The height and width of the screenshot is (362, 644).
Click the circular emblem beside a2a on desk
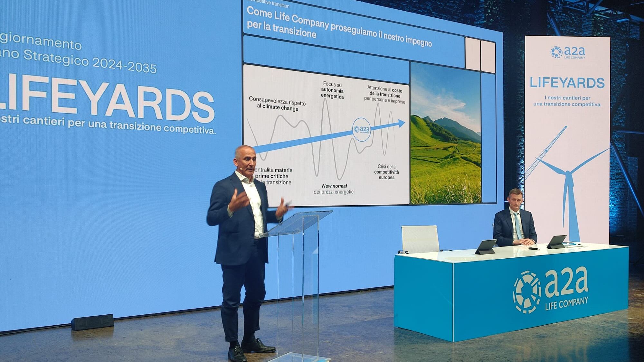pos(527,292)
